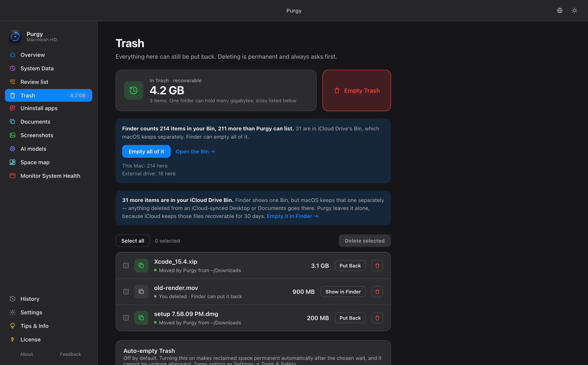Click the Xcode_15.4.xip file name

coord(176,261)
